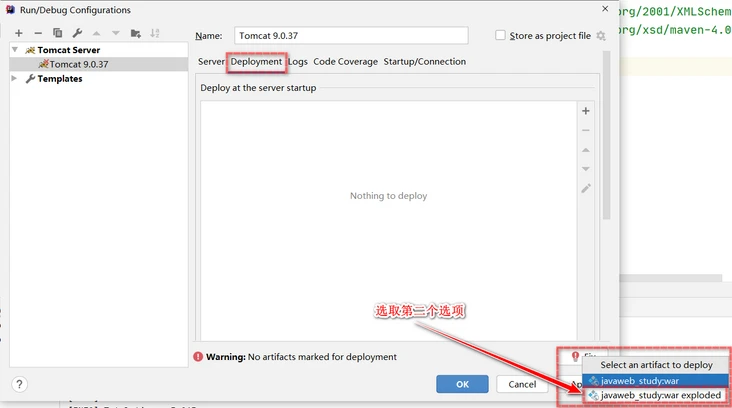Click the editor horizontal scrollbar behind dialog
This screenshot has width=732, height=408.
pos(670,278)
